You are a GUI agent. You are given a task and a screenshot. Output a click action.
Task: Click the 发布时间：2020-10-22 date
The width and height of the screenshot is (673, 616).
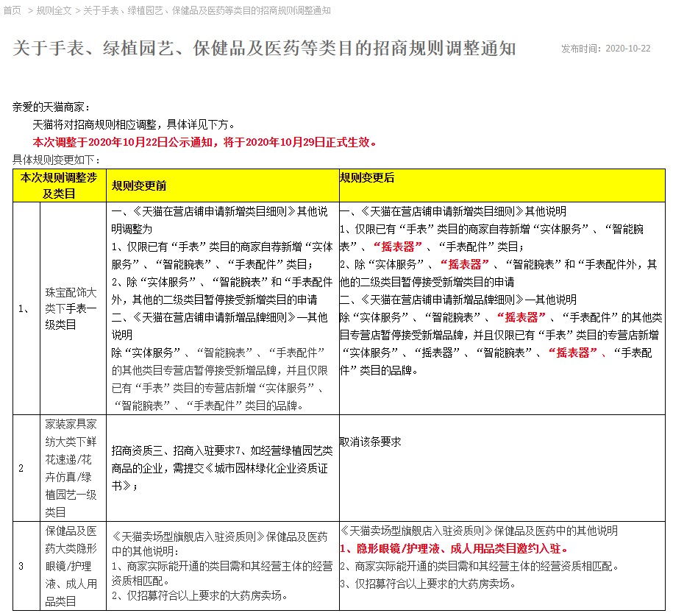pos(605,49)
